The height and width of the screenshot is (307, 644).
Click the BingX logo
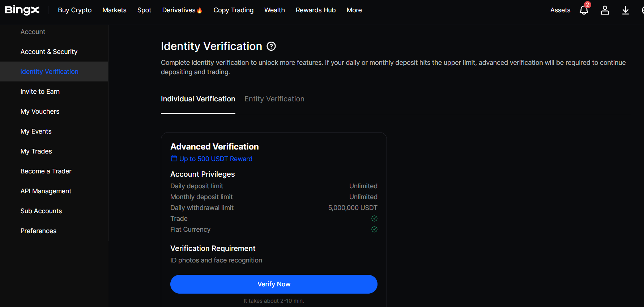pos(22,10)
